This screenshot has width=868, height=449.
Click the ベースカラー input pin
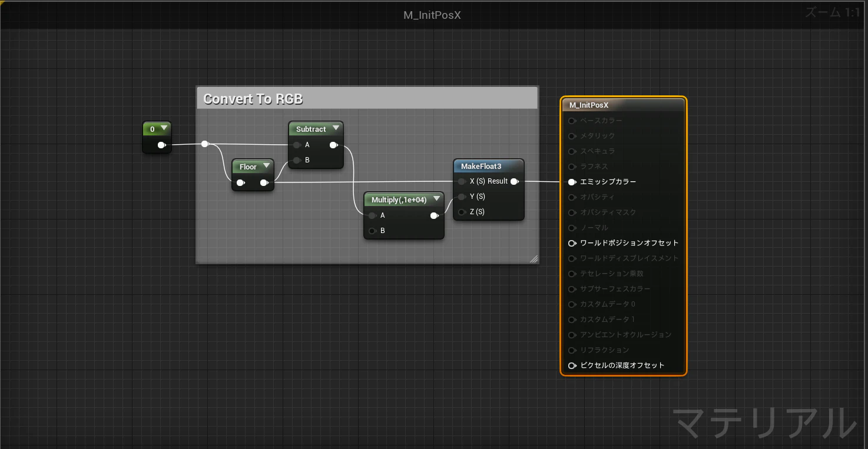(x=572, y=121)
